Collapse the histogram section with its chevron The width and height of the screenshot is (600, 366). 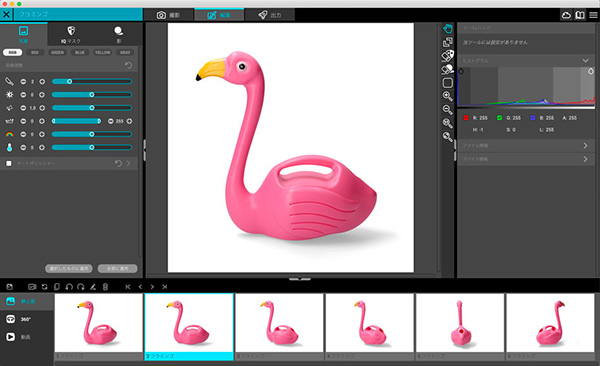point(585,60)
